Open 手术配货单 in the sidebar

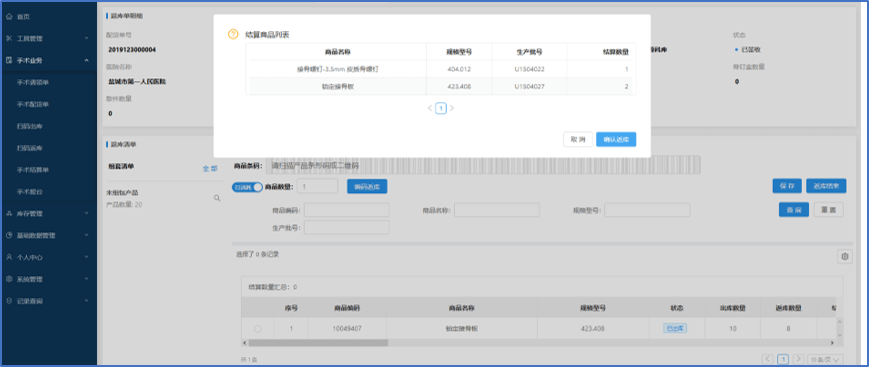[33, 104]
